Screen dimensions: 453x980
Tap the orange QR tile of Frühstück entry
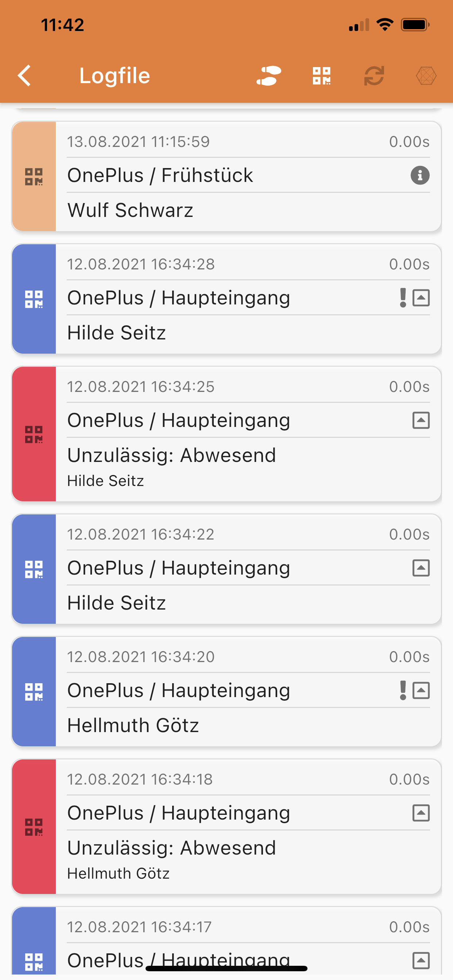pyautogui.click(x=34, y=176)
